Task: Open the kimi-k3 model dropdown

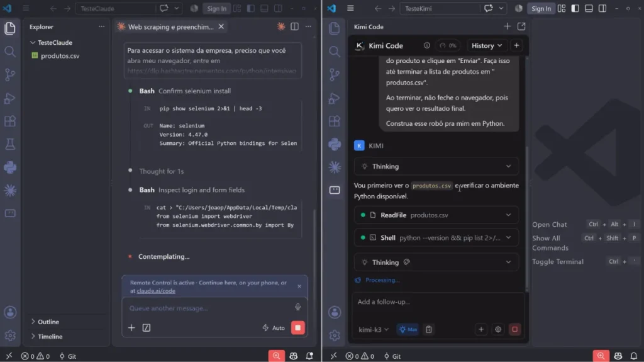Action: point(374,329)
